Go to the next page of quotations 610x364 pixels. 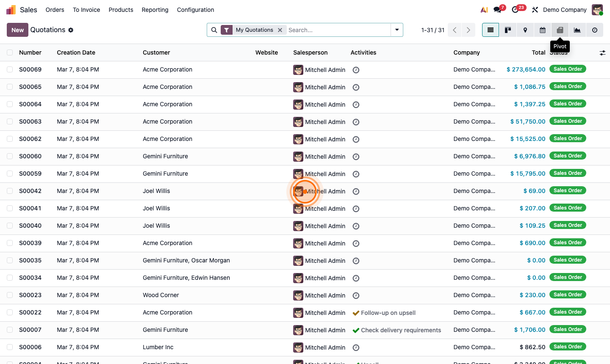468,30
